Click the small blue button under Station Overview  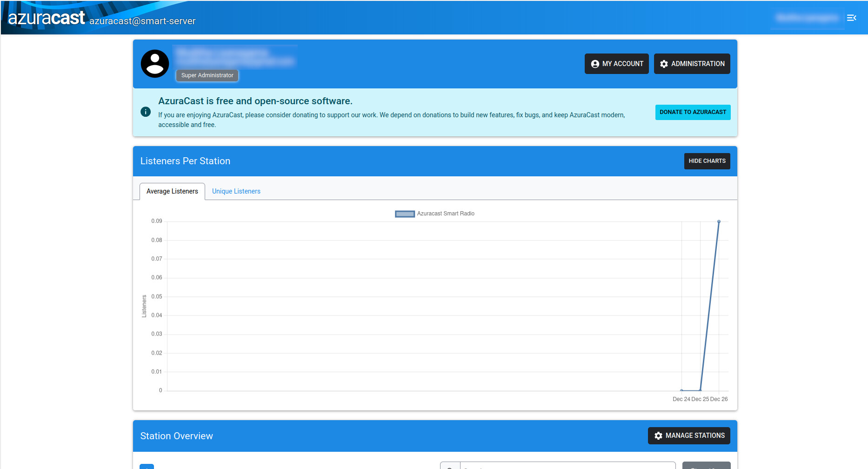tap(147, 466)
